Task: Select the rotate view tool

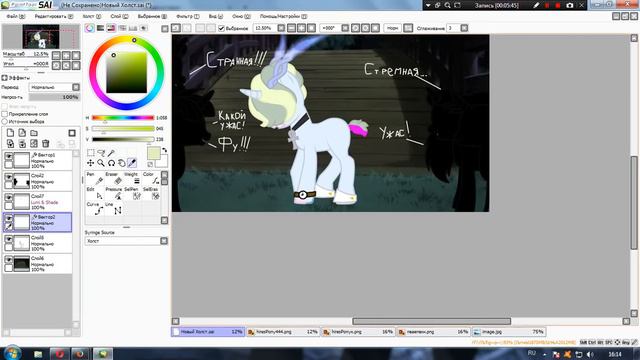Action: (111, 163)
